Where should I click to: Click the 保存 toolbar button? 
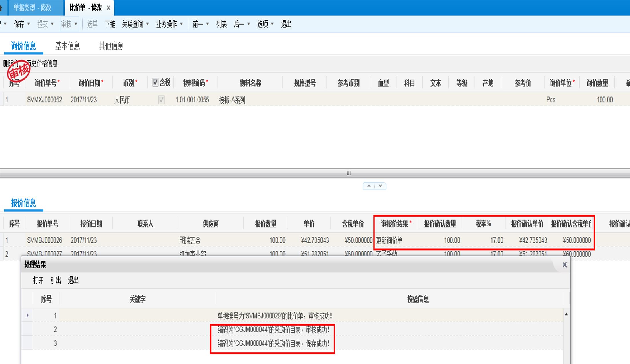19,24
